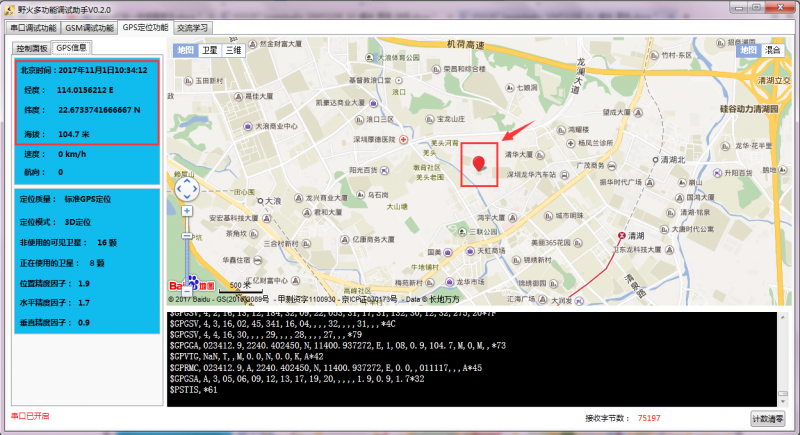
Task: Click the 凯豪达商业大厦 icon
Action: [x=373, y=103]
